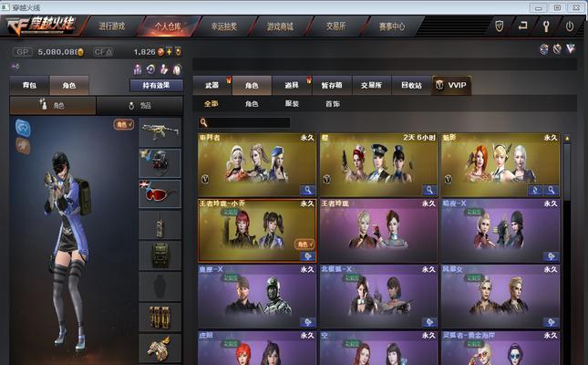Switch to the 饰品 sub-tab on left panel
The height and width of the screenshot is (365, 588).
(139, 106)
